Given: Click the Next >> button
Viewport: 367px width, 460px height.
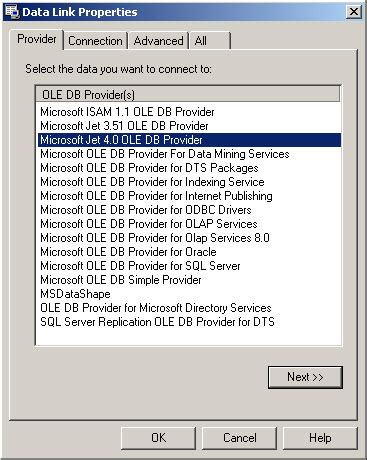Looking at the screenshot, I should [x=305, y=377].
